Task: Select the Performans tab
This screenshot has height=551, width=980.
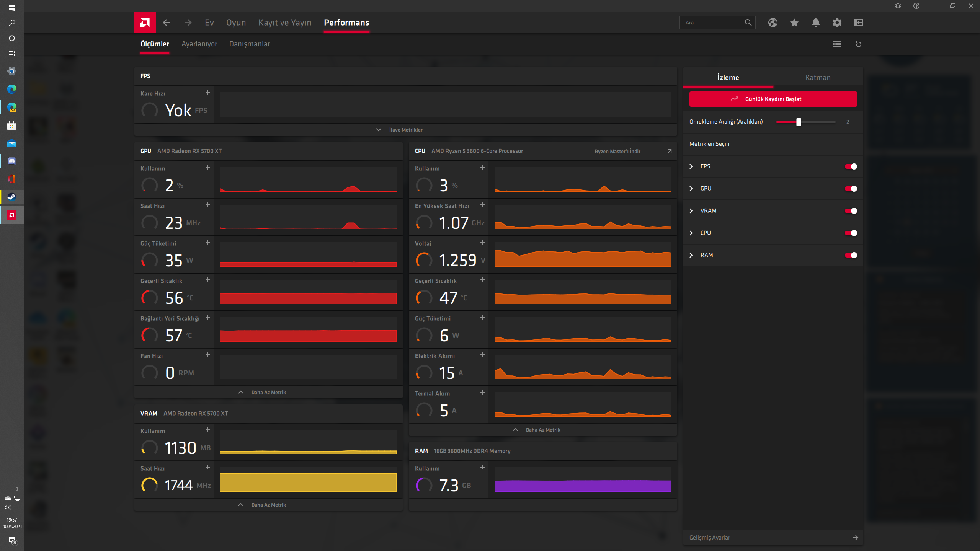Action: click(x=346, y=23)
